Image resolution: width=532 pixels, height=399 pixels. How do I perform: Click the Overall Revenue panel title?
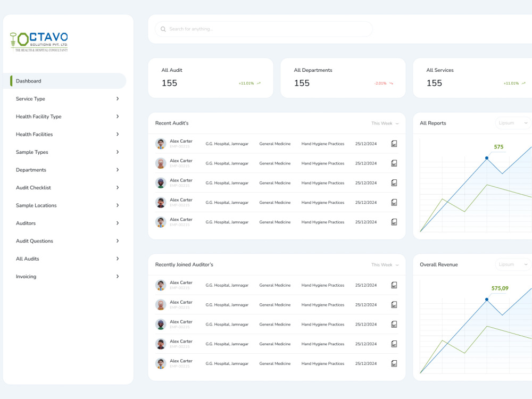pos(439,264)
